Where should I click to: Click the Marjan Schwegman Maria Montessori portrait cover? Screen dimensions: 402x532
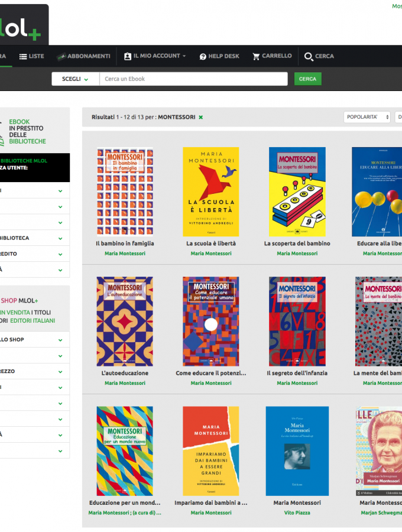pos(378,451)
